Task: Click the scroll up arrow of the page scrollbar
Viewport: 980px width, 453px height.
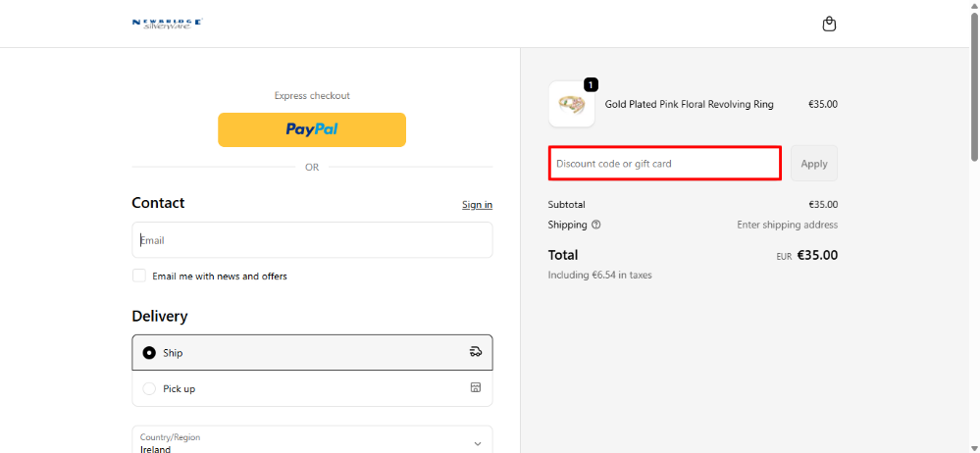Action: pyautogui.click(x=974, y=6)
